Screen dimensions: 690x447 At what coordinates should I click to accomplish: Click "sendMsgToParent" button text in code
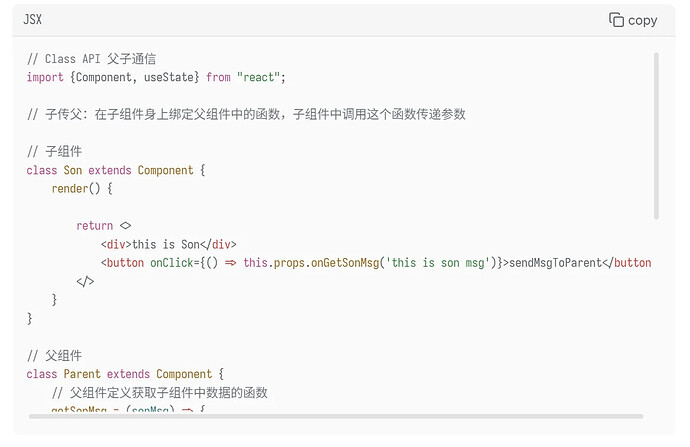click(555, 263)
